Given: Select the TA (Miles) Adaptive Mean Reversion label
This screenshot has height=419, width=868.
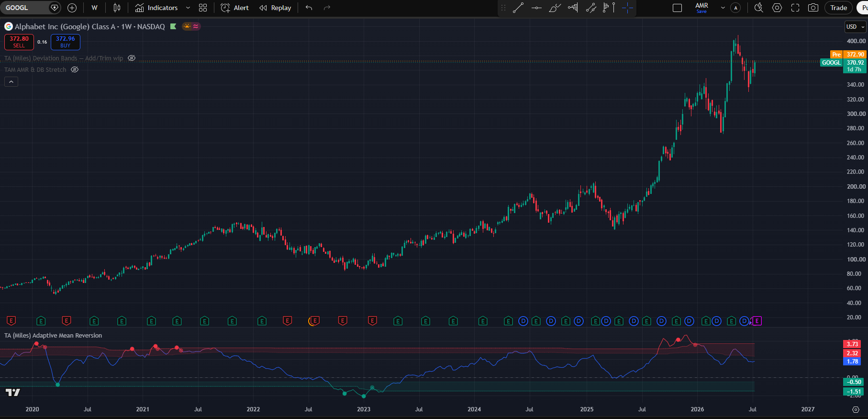Looking at the screenshot, I should click(x=53, y=336).
